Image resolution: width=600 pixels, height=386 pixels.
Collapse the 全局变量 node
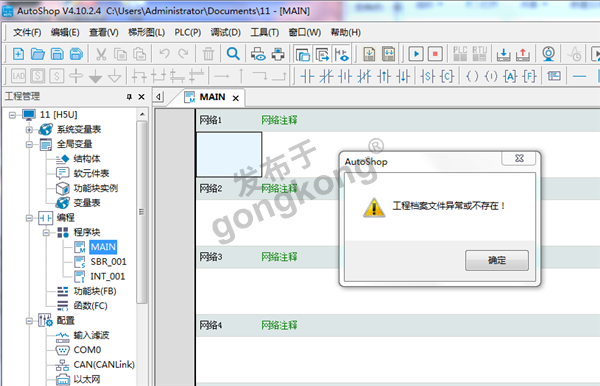click(29, 145)
